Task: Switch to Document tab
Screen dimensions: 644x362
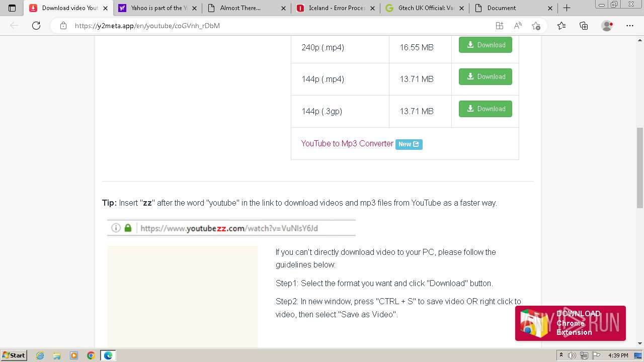Action: tap(513, 8)
